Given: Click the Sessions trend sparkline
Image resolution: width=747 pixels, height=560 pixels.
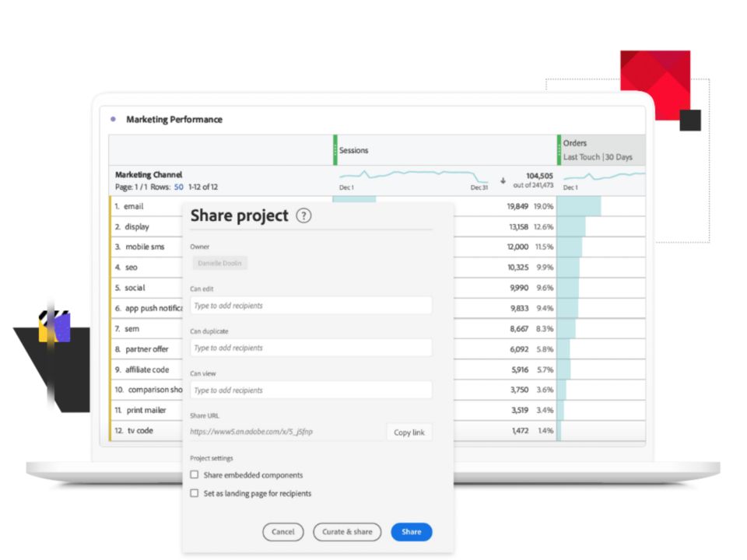Looking at the screenshot, I should (413, 175).
